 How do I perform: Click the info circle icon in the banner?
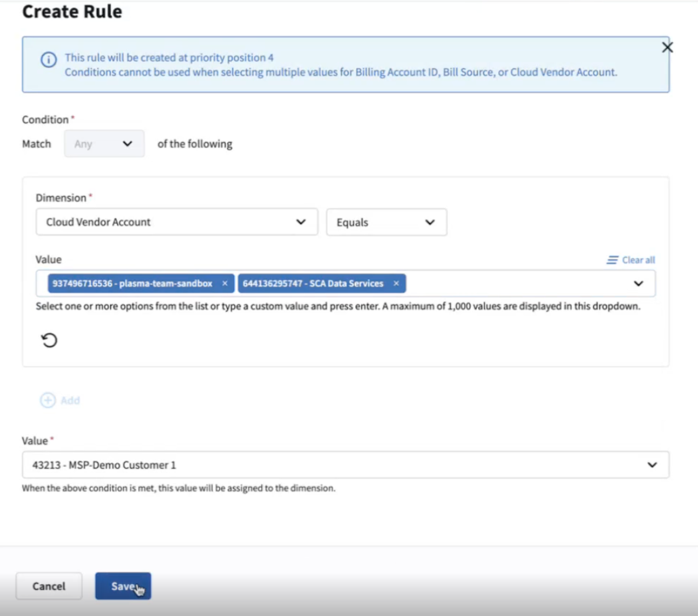click(x=49, y=59)
